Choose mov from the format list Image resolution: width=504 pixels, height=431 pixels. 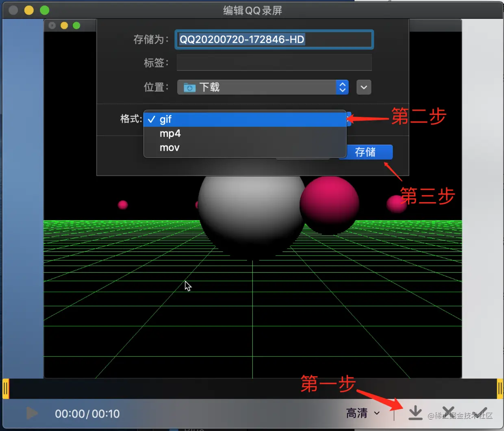click(x=245, y=147)
